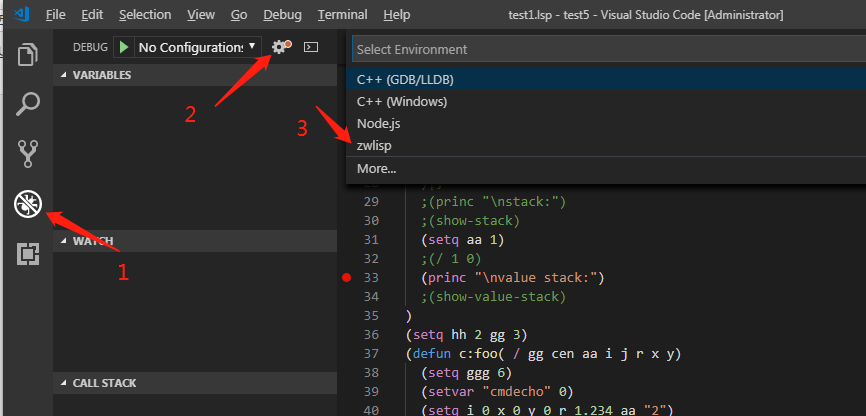Click the DEBUG label in the sidebar header

click(90, 48)
